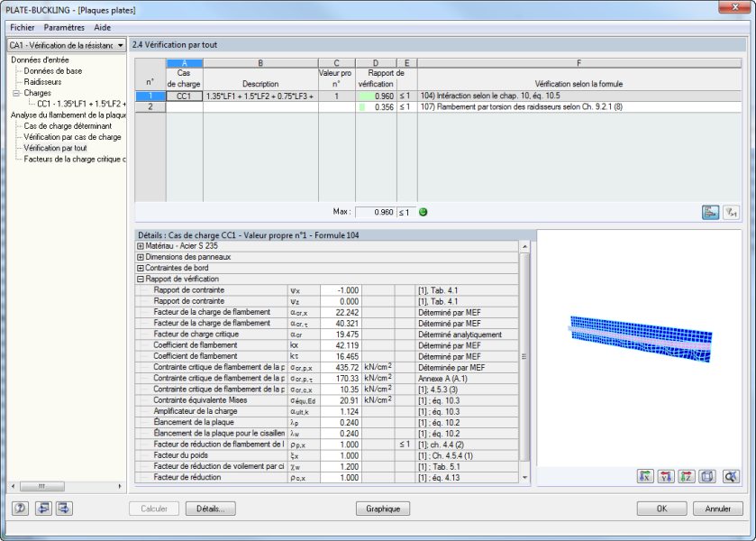Click the filter icon next to the diagram icon
756x541 pixels.
pyautogui.click(x=732, y=213)
